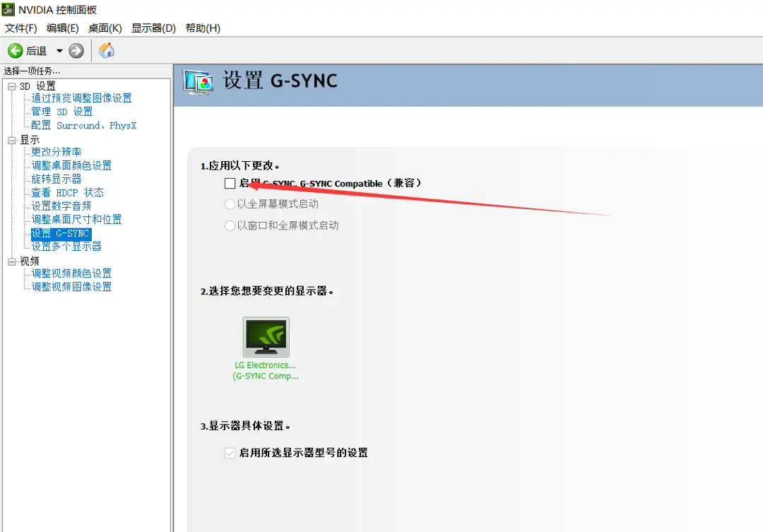Open 通过预览调整图像设置 link
Screen dimensions: 763x532
click(81, 98)
